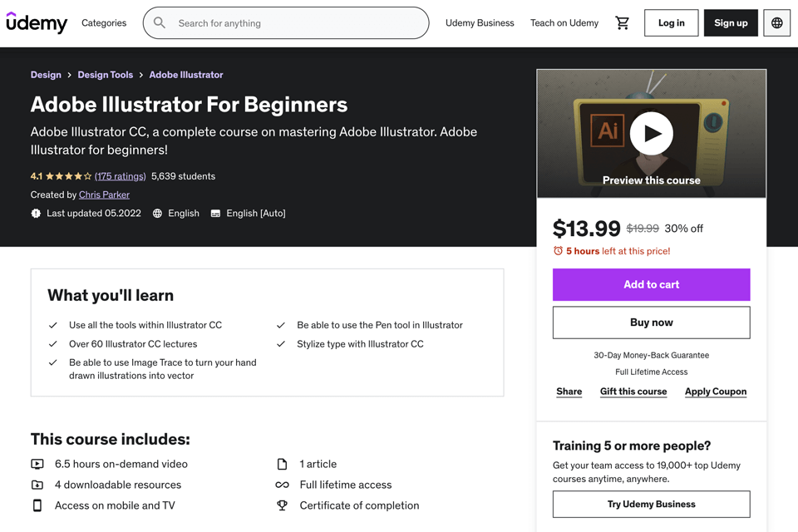Click the closed captions icon beside English [Auto]
The height and width of the screenshot is (532, 798).
pyautogui.click(x=215, y=214)
